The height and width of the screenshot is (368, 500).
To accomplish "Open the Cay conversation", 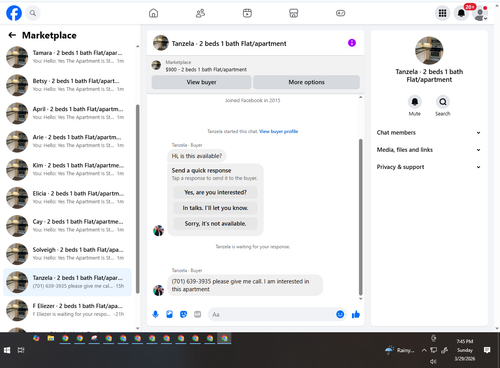I will tap(67, 226).
